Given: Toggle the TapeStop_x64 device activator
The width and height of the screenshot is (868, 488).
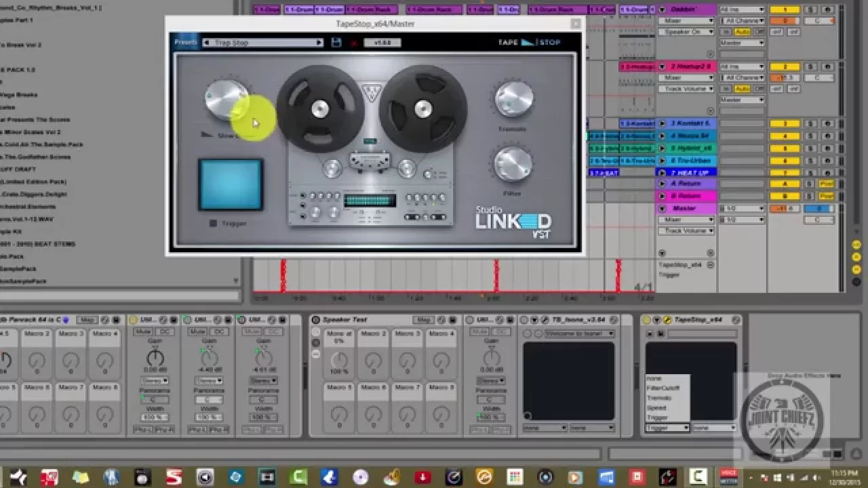Looking at the screenshot, I should (x=647, y=320).
